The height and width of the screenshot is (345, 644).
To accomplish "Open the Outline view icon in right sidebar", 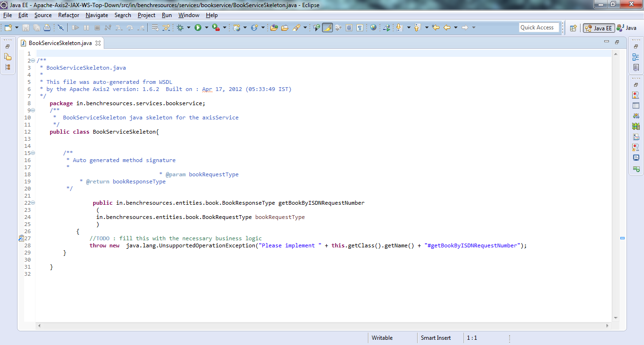I will click(636, 57).
